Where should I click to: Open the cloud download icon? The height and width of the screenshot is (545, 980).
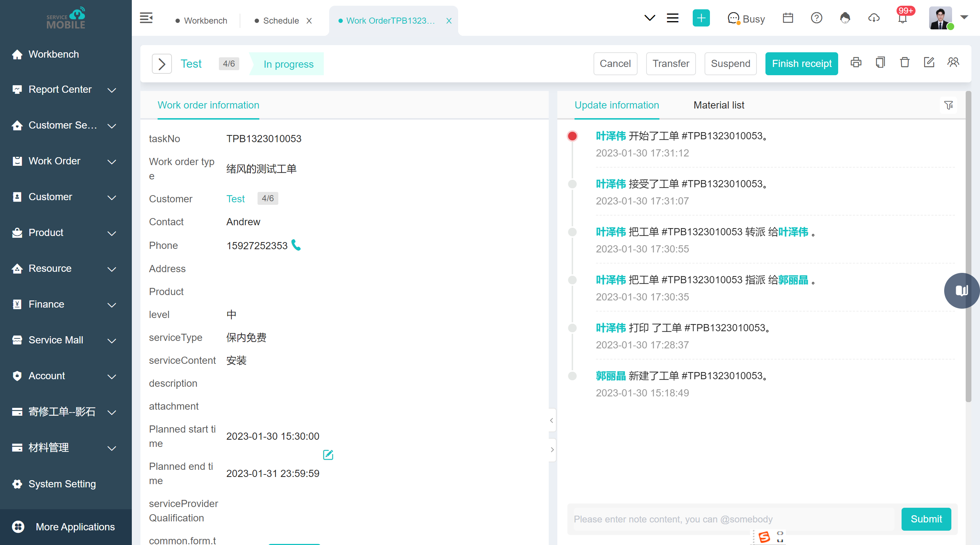coord(874,18)
